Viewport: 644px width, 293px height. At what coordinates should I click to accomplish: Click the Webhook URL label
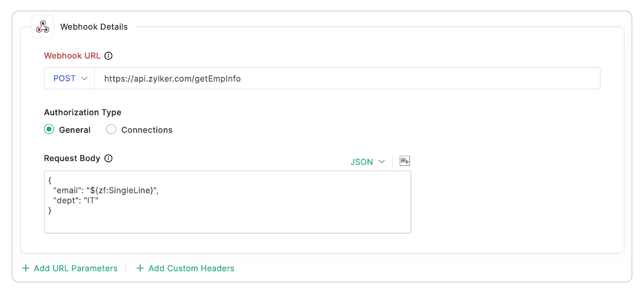coord(72,56)
